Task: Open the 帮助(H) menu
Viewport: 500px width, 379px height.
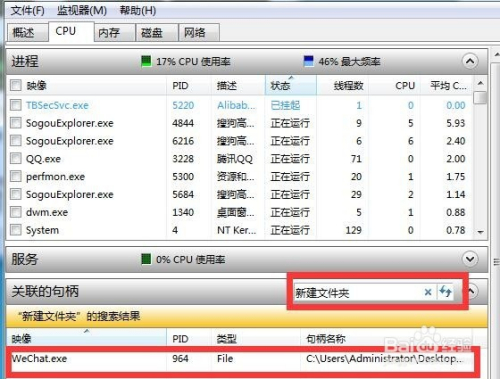Action: point(138,11)
